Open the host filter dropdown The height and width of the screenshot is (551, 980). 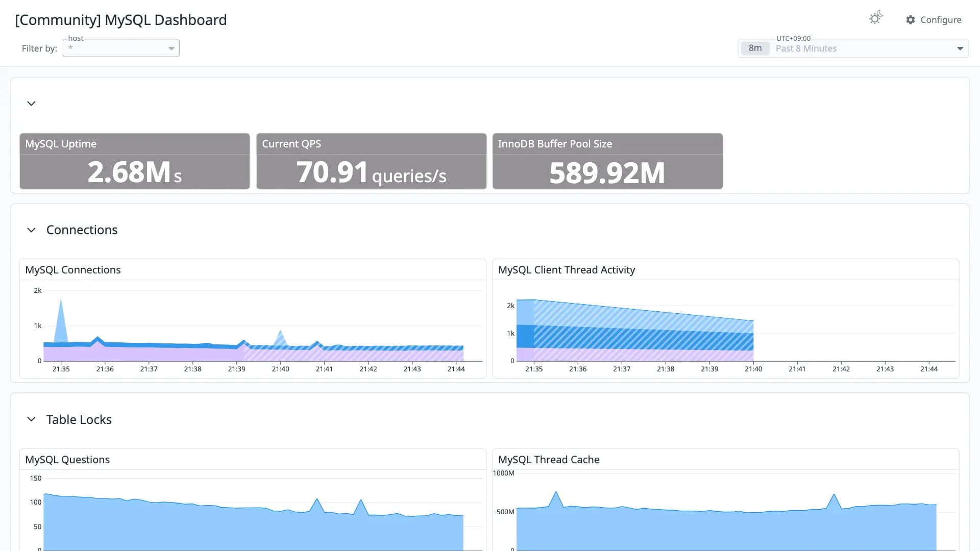tap(121, 48)
